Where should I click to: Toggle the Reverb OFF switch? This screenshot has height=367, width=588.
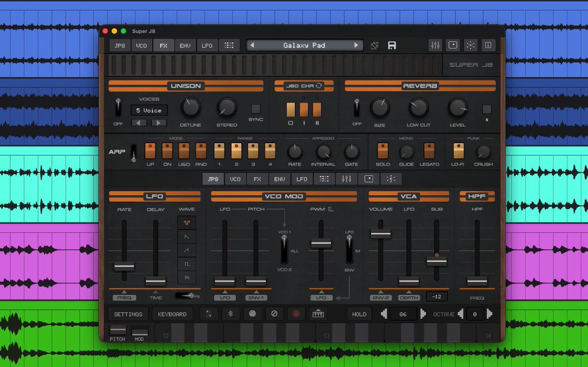[x=357, y=107]
